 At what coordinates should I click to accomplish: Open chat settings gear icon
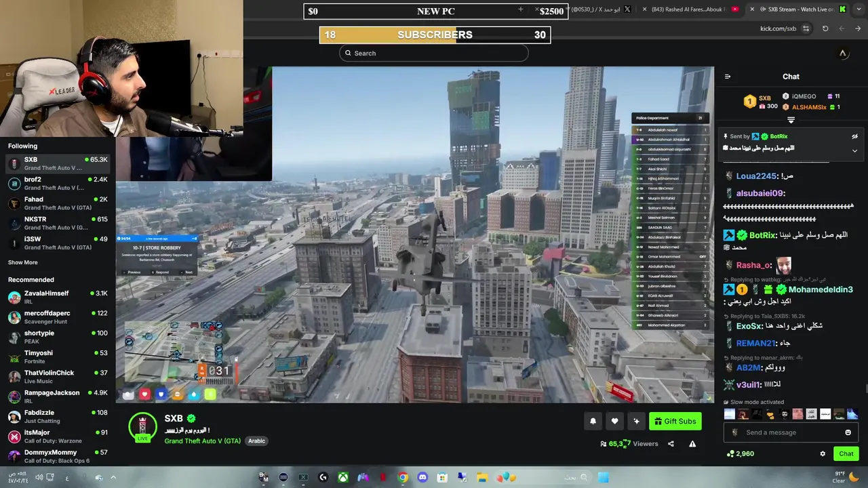pyautogui.click(x=823, y=454)
